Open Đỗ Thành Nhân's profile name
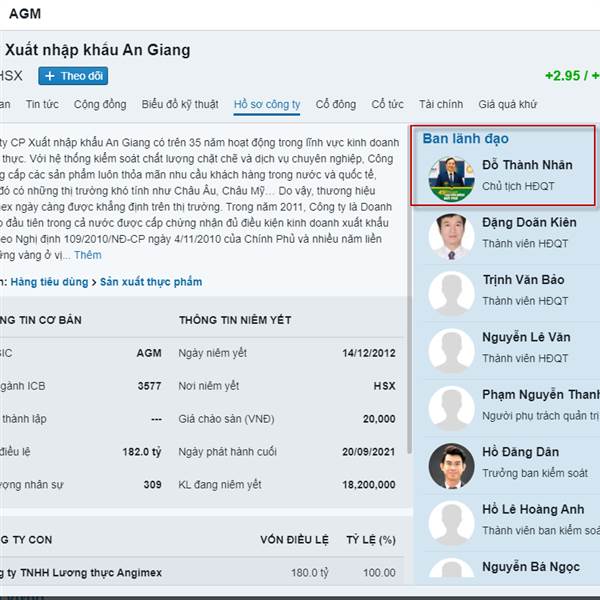 click(527, 165)
